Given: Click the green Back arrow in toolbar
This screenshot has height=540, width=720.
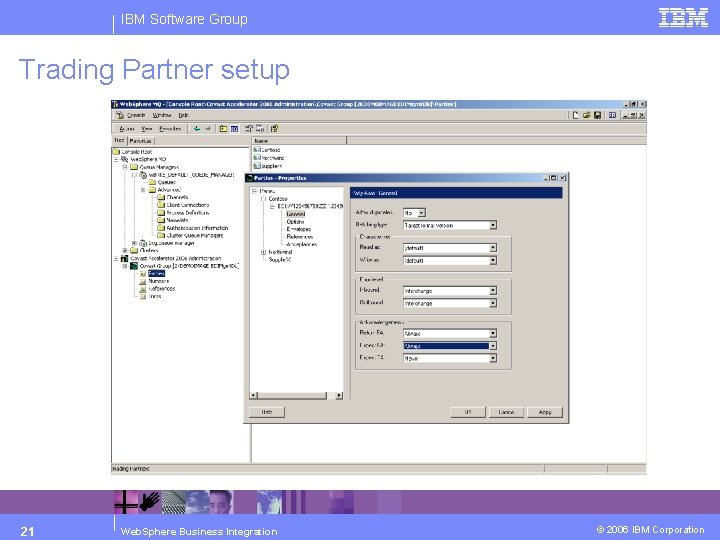Looking at the screenshot, I should click(x=197, y=129).
